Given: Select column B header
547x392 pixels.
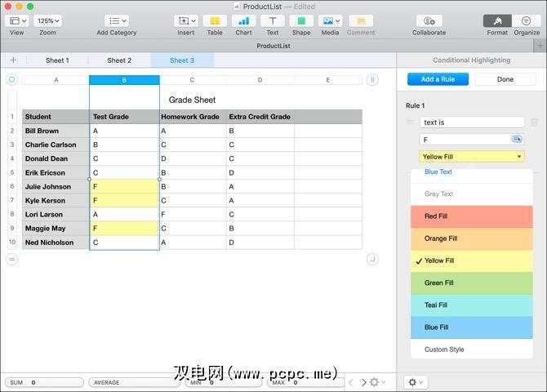Looking at the screenshot, I should [125, 80].
